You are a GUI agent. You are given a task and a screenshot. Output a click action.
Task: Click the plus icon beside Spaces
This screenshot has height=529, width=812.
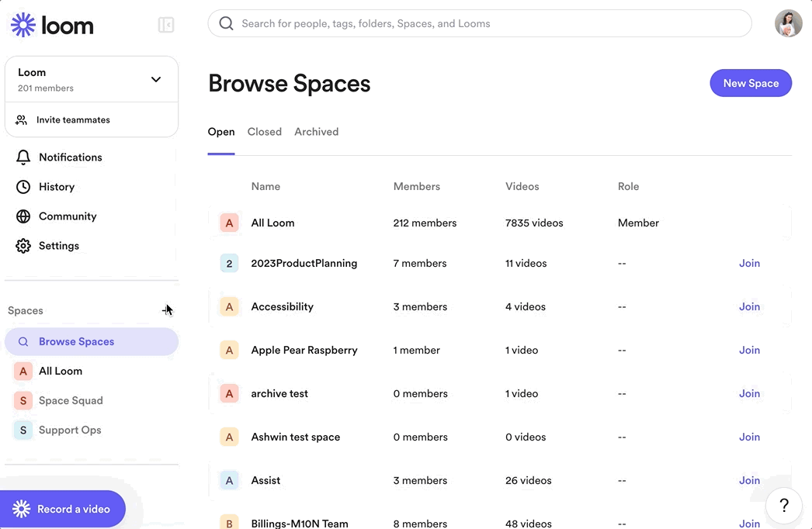pyautogui.click(x=166, y=310)
